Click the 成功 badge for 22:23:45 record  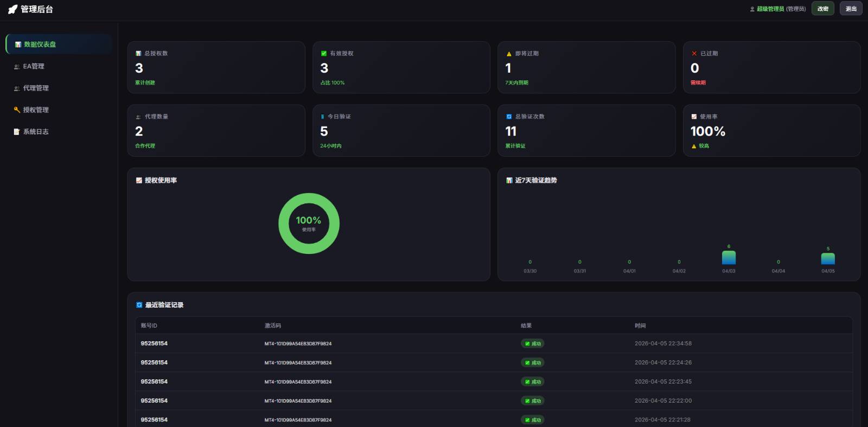(533, 382)
